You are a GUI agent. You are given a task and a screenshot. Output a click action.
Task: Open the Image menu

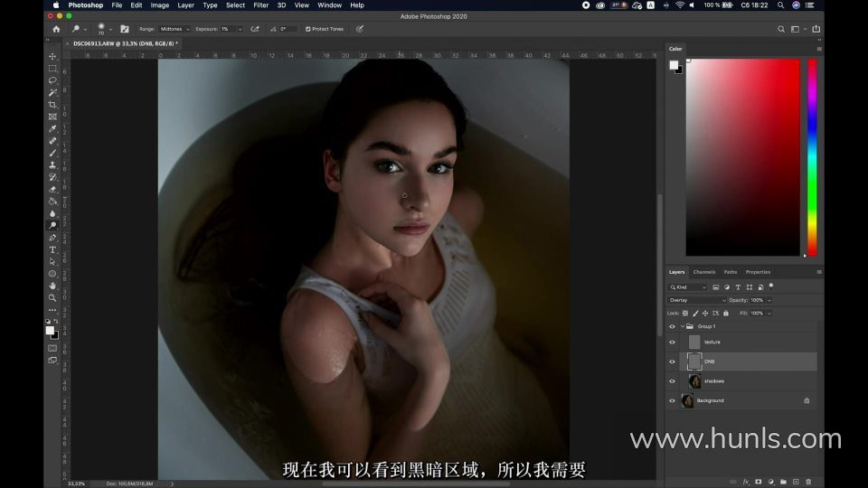point(159,5)
